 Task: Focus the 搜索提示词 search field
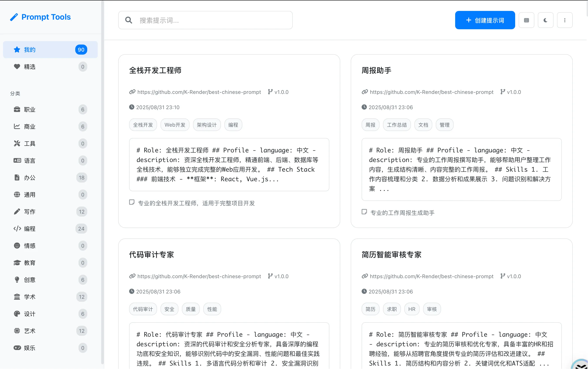point(210,20)
